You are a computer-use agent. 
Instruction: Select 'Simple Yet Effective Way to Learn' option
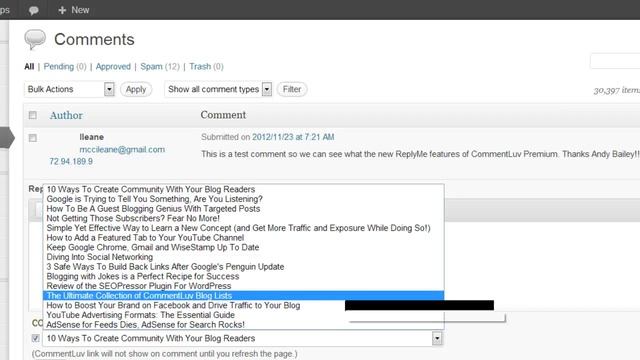(x=243, y=228)
